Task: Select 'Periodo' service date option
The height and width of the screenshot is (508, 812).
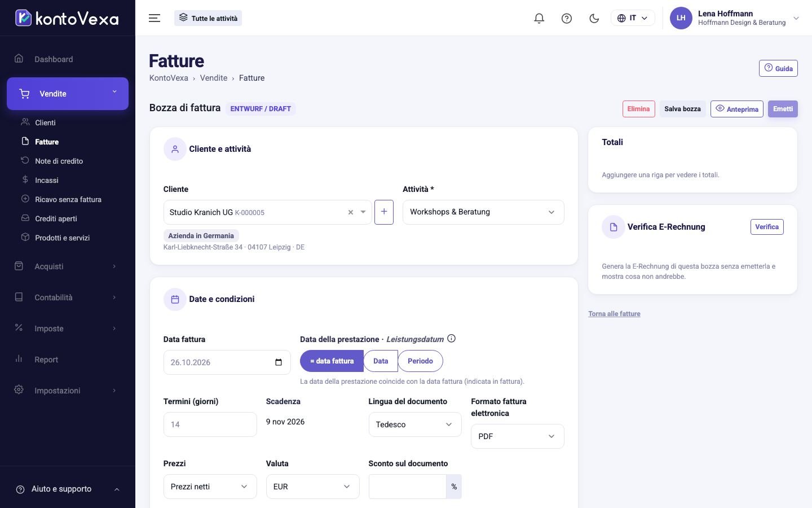Action: coord(420,361)
